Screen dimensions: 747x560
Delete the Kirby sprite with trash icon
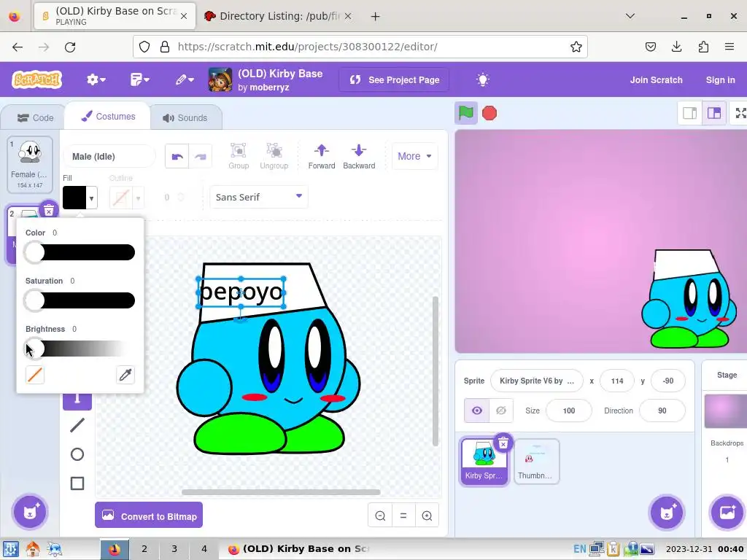click(503, 444)
